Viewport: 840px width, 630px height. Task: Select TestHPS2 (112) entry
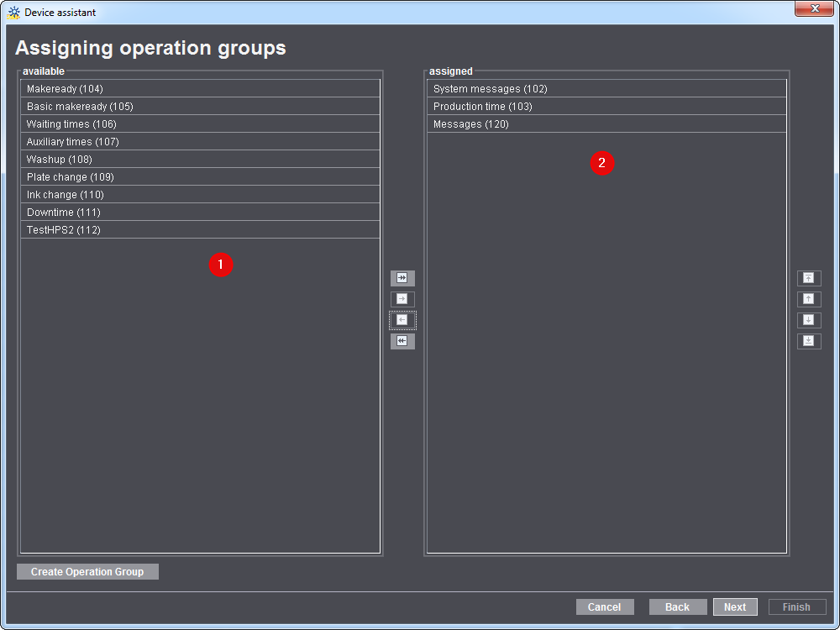pos(200,230)
